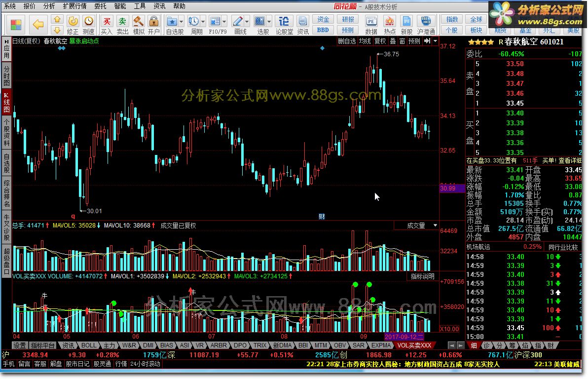This screenshot has width=588, height=379.
Task: Select TRIX indicator tab
Action: click(x=260, y=345)
